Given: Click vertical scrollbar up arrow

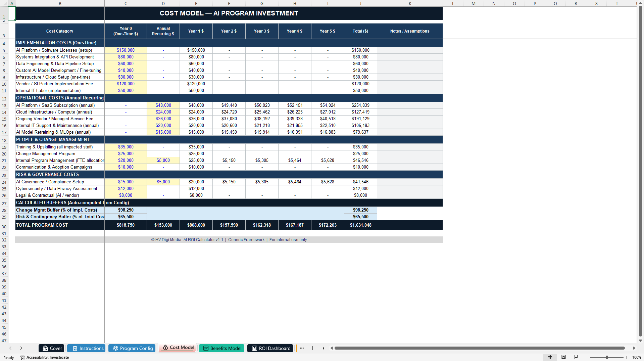Looking at the screenshot, I should (640, 2).
